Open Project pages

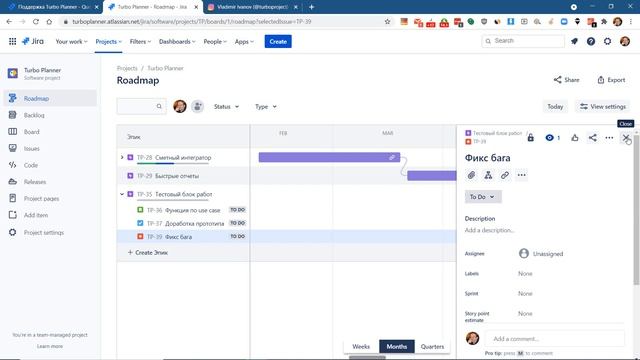coord(50,198)
